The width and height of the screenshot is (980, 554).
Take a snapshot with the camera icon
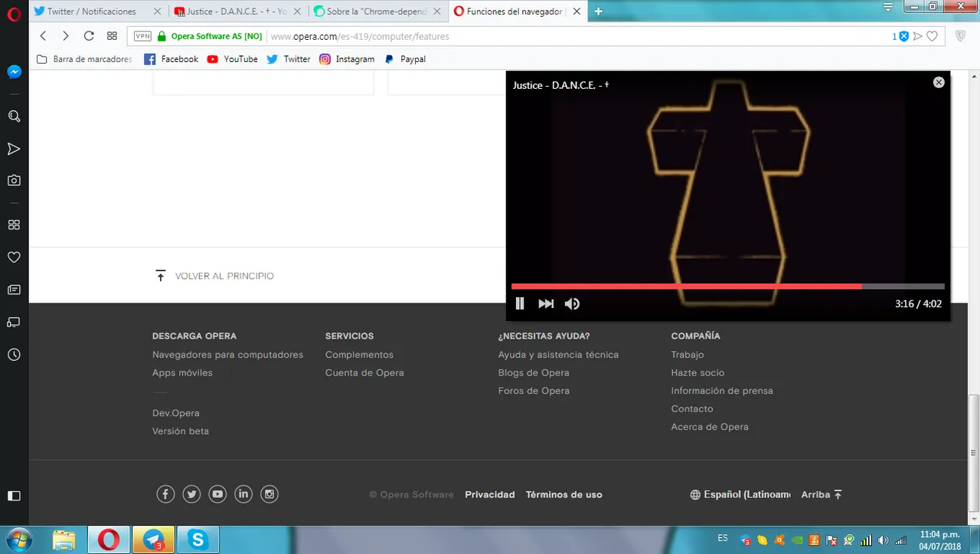click(14, 181)
